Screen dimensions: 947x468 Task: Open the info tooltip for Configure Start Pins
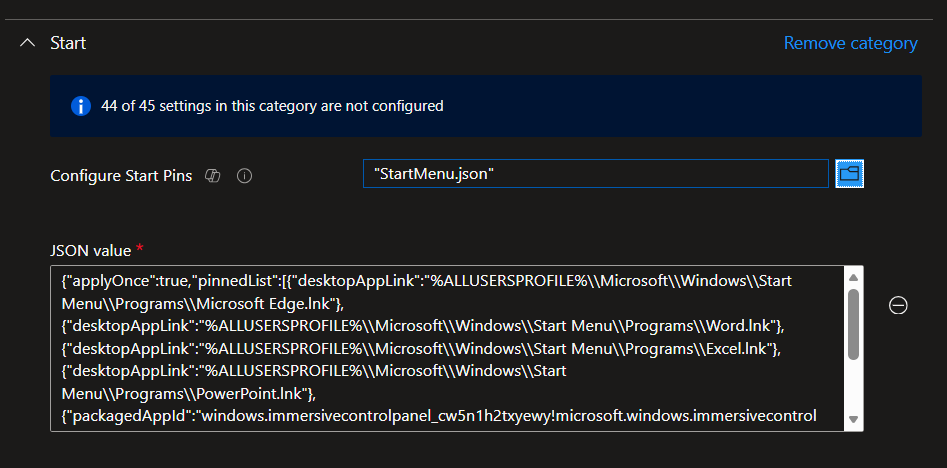pyautogui.click(x=244, y=175)
